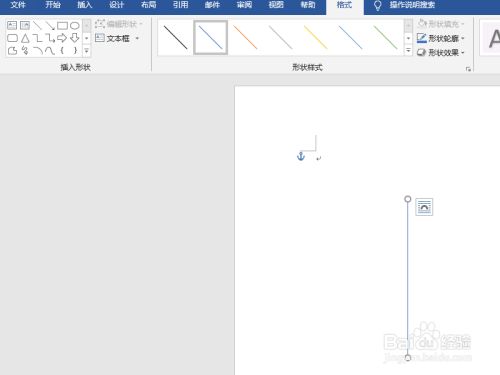Click the 文本框 text box icon
The width and height of the screenshot is (500, 375).
[x=100, y=38]
